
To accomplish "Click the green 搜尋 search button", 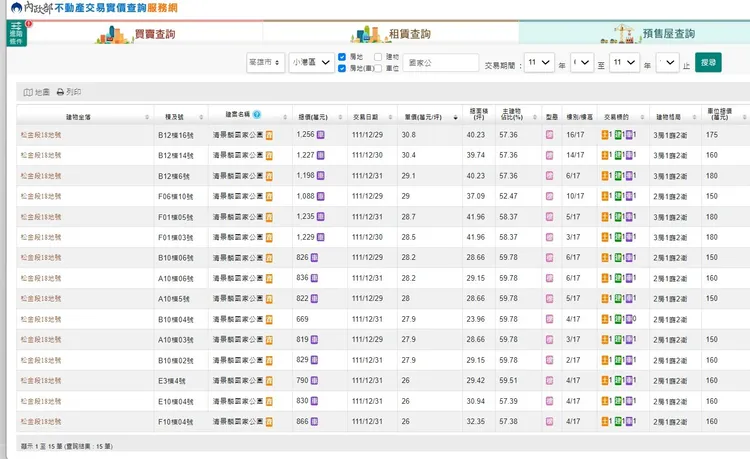I will click(708, 63).
